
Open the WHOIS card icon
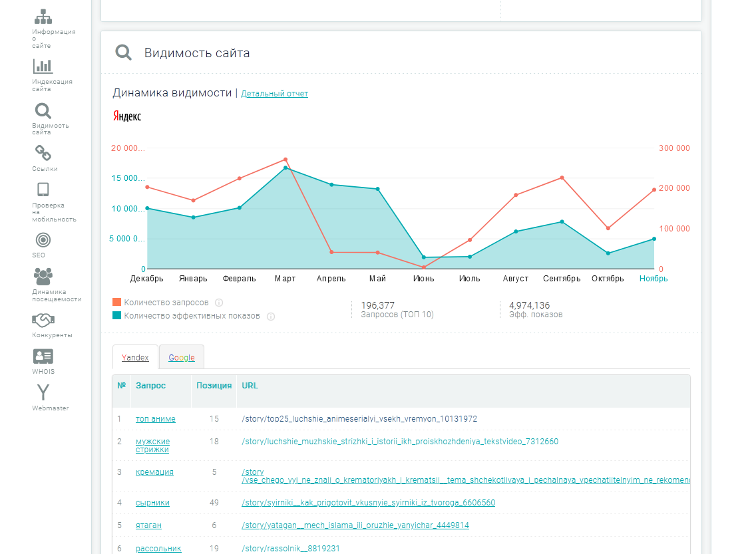(43, 356)
